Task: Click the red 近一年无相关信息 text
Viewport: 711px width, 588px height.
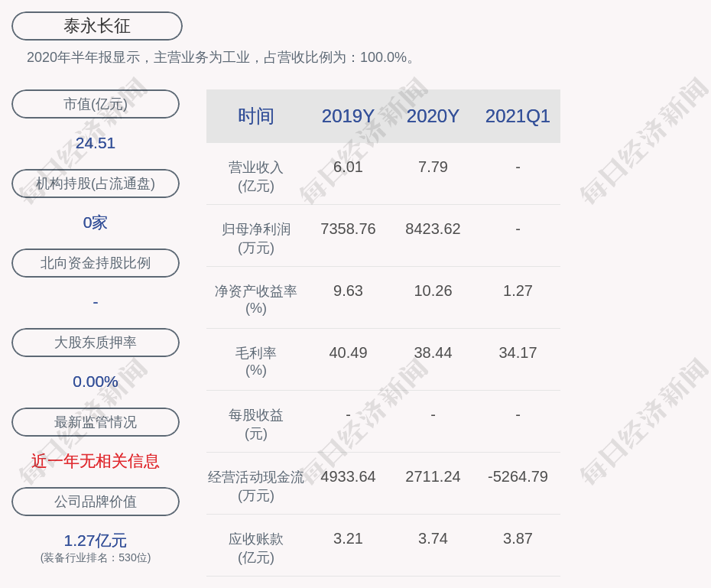Action: [x=96, y=461]
